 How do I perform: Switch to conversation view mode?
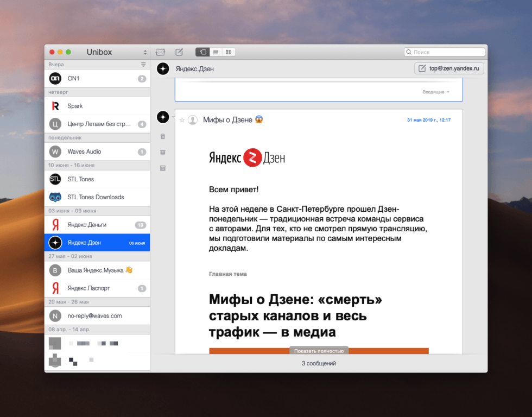pos(202,52)
